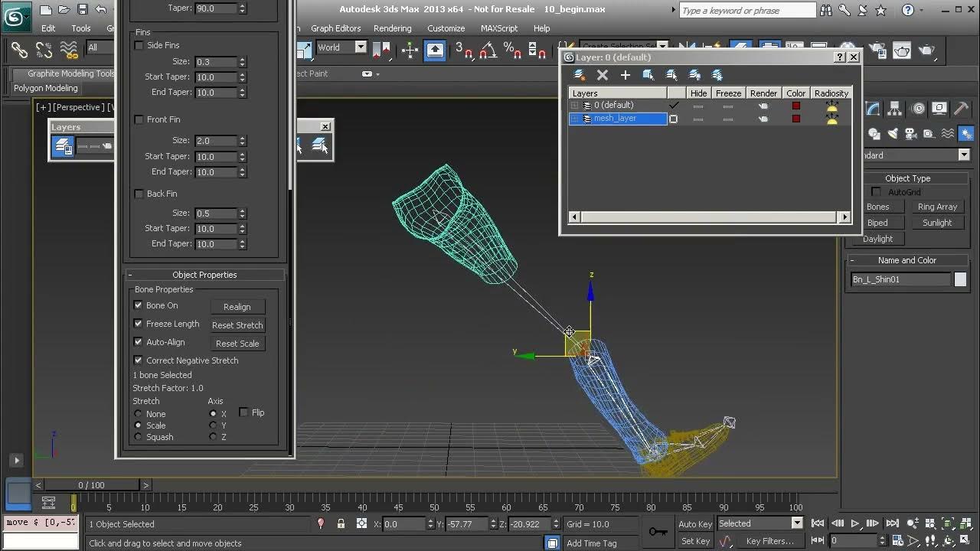
Task: Open the Rendering menu
Action: (392, 28)
